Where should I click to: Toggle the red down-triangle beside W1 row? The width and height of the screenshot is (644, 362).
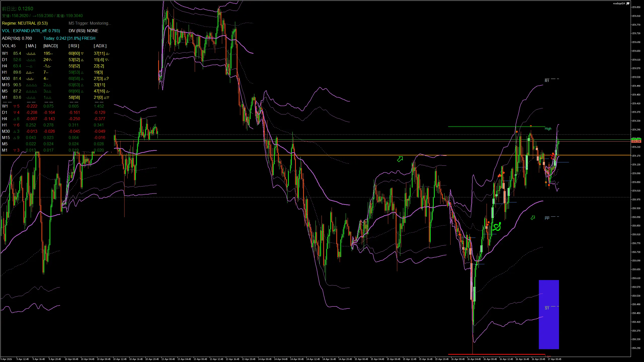pos(15,106)
